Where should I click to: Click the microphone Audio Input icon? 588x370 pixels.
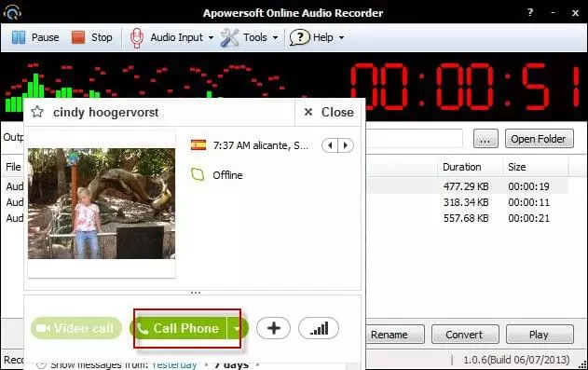click(x=136, y=38)
